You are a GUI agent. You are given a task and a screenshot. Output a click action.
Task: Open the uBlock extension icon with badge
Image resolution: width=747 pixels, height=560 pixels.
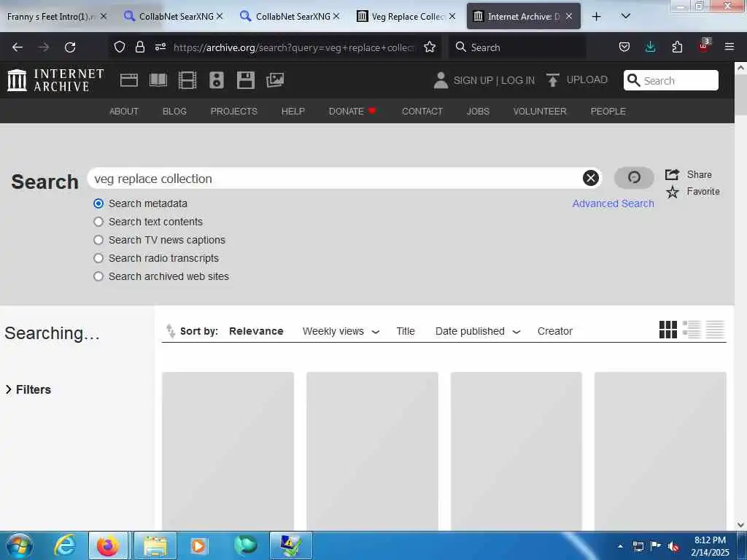[x=704, y=46]
